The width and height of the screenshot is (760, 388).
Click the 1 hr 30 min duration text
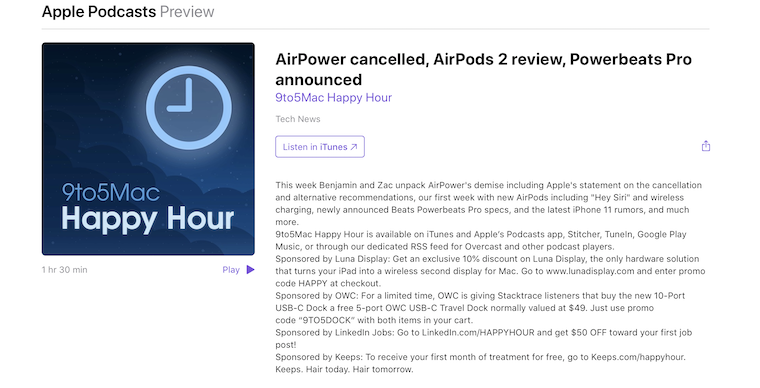[64, 270]
